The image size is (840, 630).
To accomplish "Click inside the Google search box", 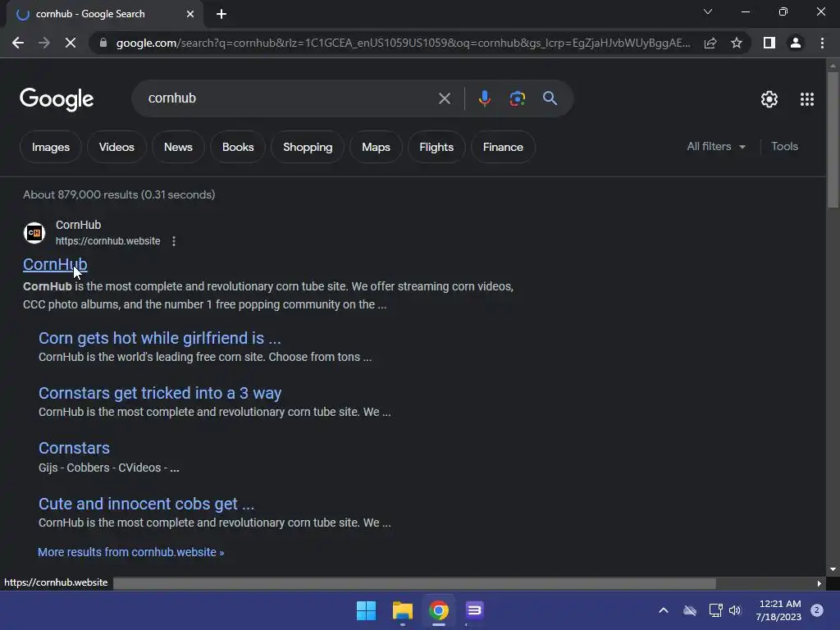I will pyautogui.click(x=290, y=98).
